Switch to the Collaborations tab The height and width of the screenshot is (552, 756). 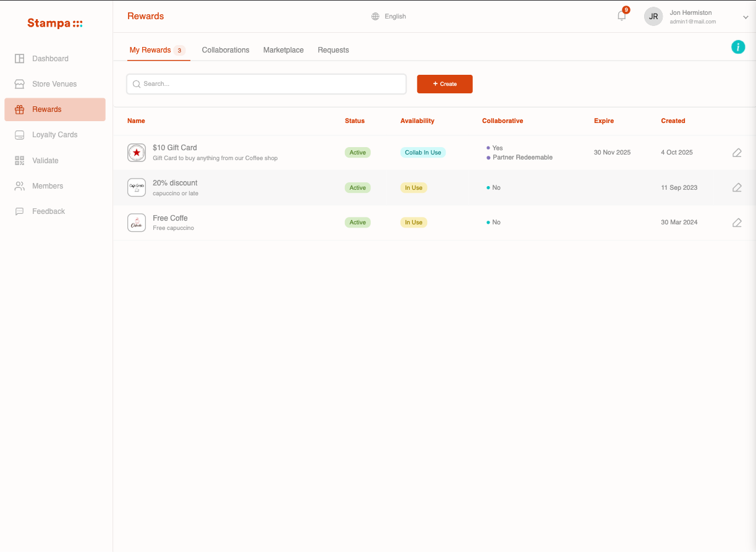click(225, 49)
